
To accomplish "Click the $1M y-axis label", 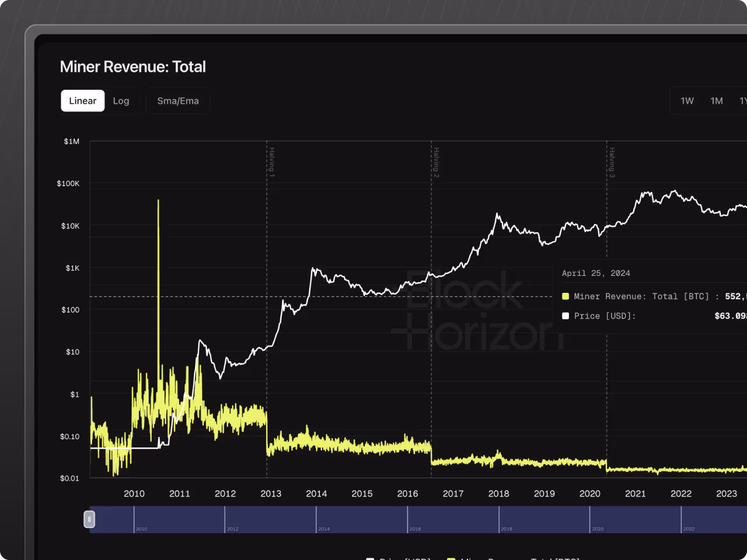I will (x=72, y=141).
